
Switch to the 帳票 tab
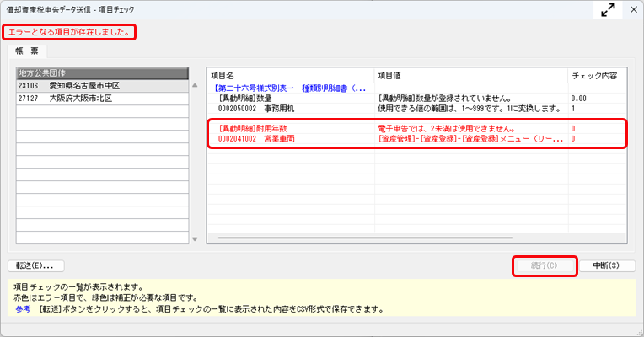(29, 51)
